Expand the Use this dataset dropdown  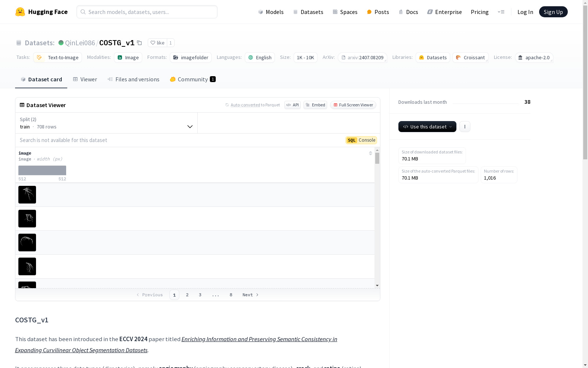coord(427,127)
